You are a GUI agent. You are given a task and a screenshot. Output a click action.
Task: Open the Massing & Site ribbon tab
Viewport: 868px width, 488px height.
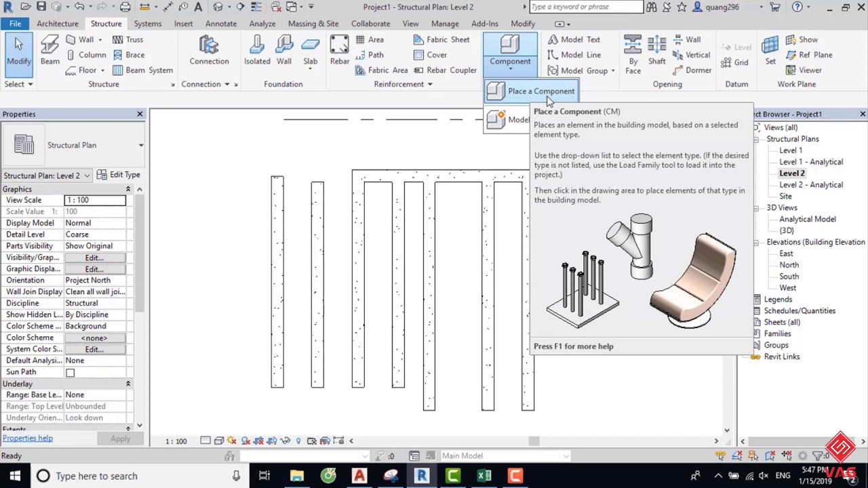click(x=313, y=24)
